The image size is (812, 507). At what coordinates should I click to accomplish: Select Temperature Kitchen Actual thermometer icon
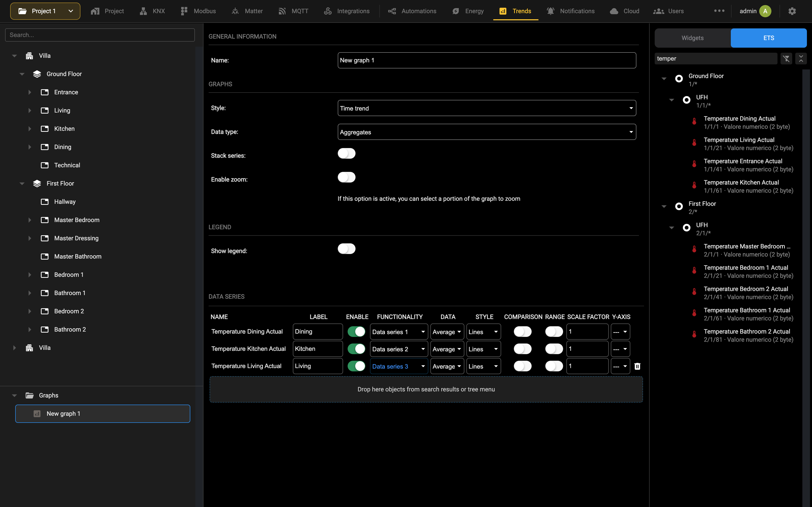(x=694, y=185)
